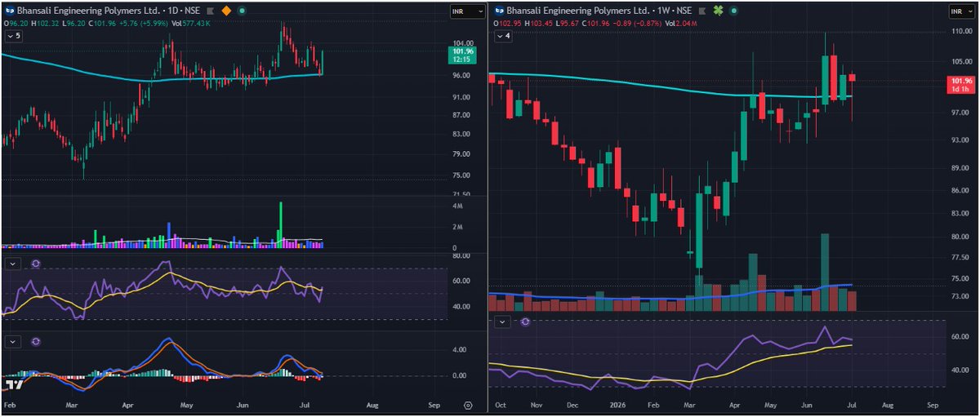The image size is (980, 417).
Task: Click the orange diamond icon on daily chart
Action: click(227, 12)
